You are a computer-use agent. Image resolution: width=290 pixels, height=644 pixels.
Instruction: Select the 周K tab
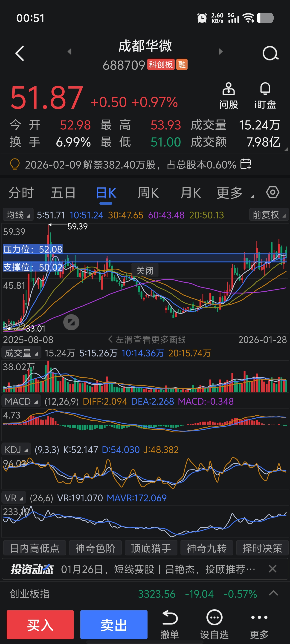(x=148, y=193)
